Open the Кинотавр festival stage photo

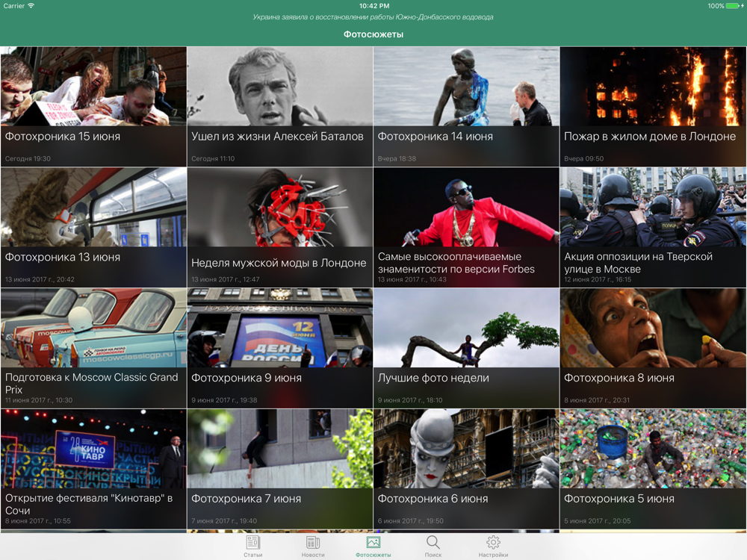[x=93, y=449]
